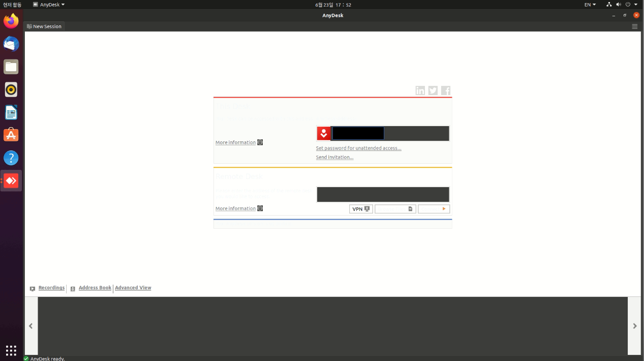
Task: Click This Desk More information link
Action: click(235, 142)
